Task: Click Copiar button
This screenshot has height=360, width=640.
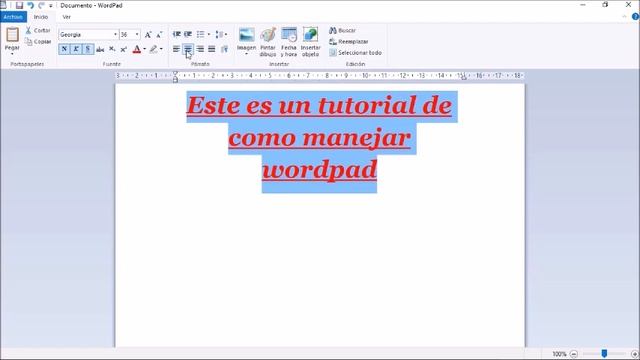Action: click(38, 42)
